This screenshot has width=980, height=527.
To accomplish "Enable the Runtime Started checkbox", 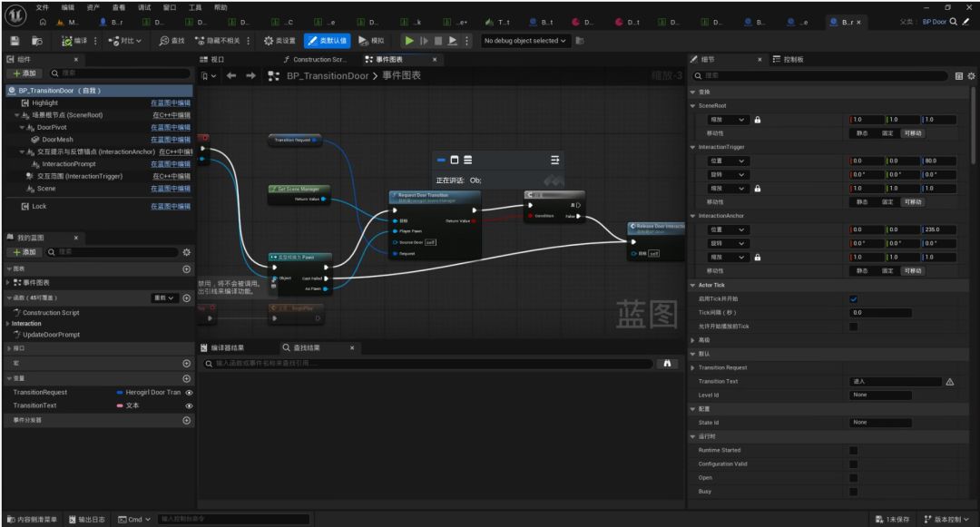I will click(x=853, y=450).
